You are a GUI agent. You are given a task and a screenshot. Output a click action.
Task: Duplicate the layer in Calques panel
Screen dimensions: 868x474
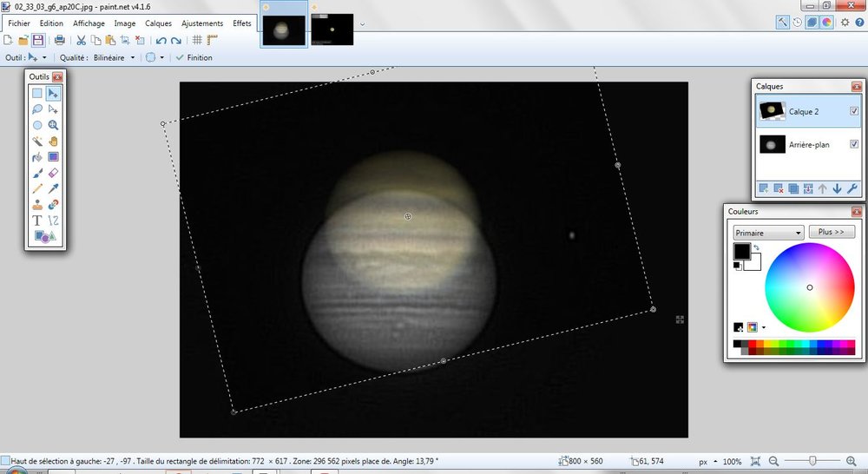point(793,189)
